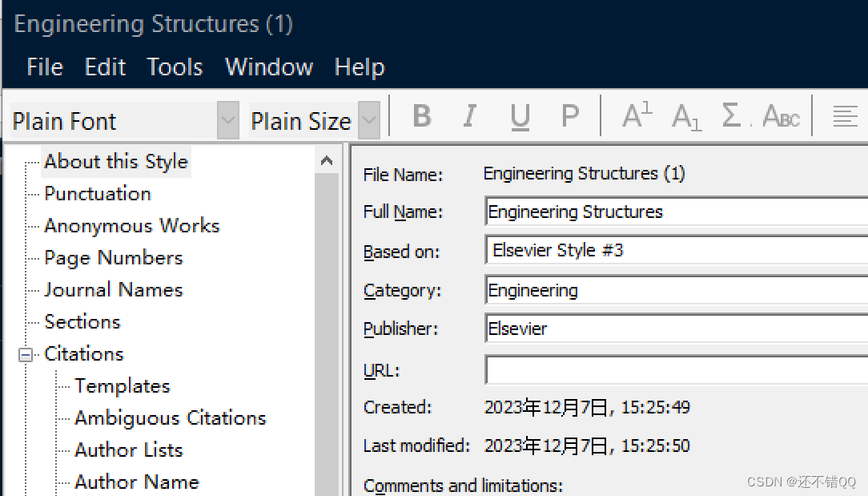Click the Publisher input field
The image size is (868, 496).
pos(677,329)
